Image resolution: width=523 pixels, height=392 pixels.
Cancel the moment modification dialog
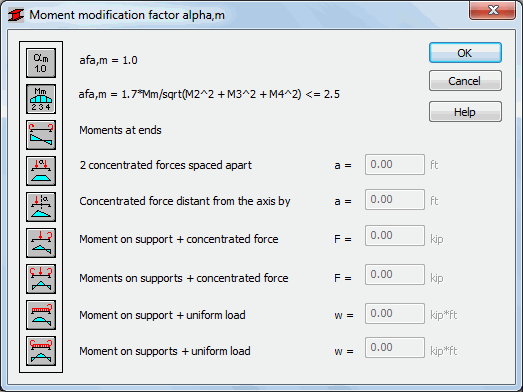tap(465, 81)
